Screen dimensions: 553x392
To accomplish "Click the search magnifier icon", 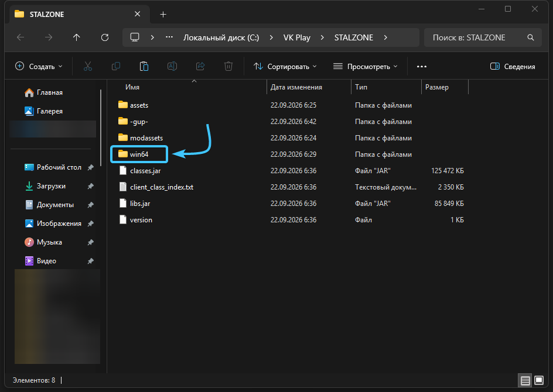I will (x=530, y=37).
